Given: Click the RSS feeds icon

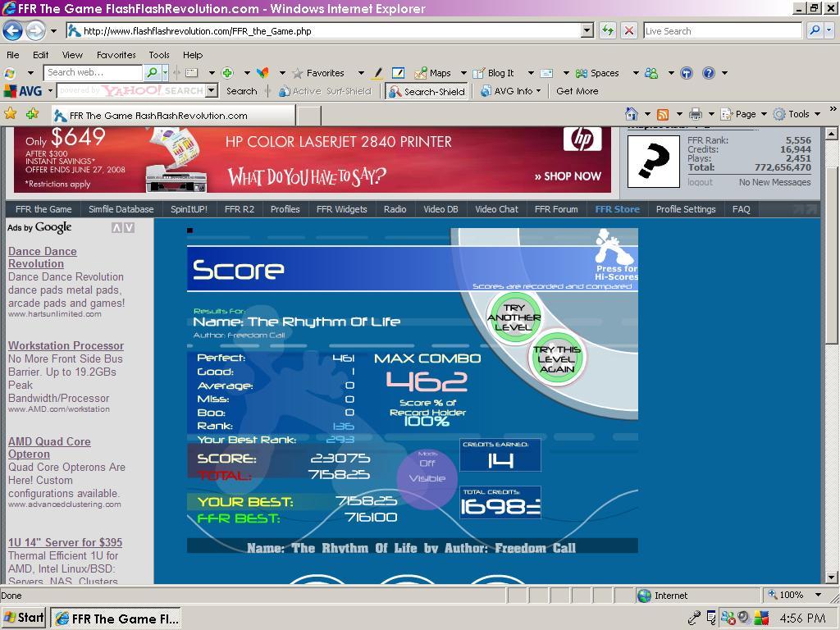Looking at the screenshot, I should click(x=663, y=114).
